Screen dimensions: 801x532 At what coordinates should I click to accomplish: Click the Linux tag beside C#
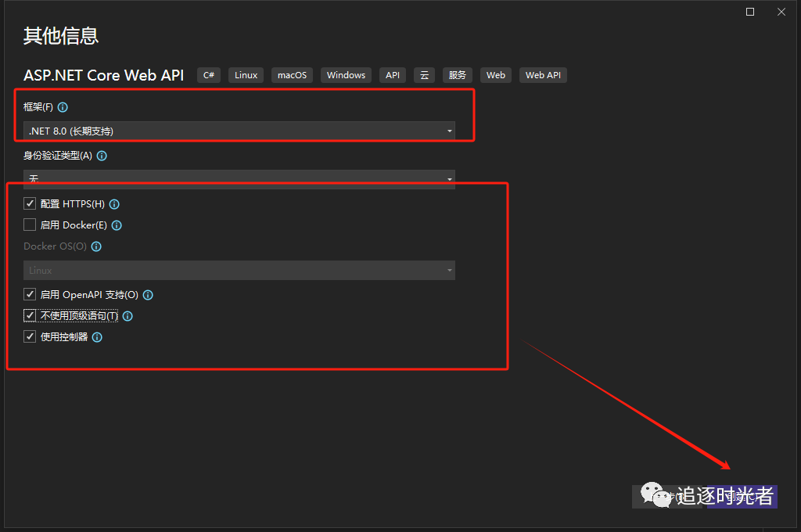coord(246,75)
